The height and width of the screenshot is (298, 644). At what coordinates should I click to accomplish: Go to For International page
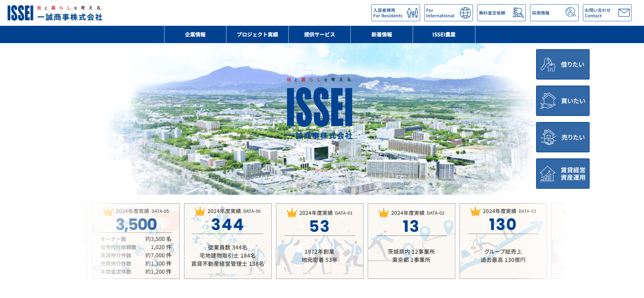[449, 13]
